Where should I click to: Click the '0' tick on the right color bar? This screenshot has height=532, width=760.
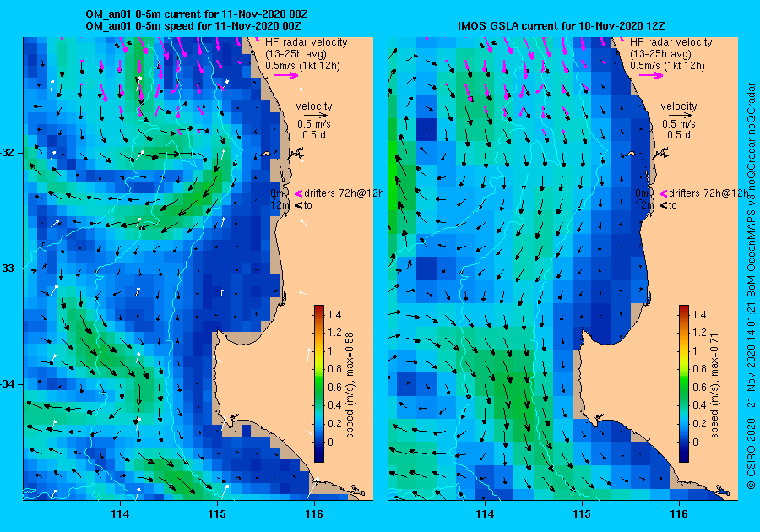696,442
